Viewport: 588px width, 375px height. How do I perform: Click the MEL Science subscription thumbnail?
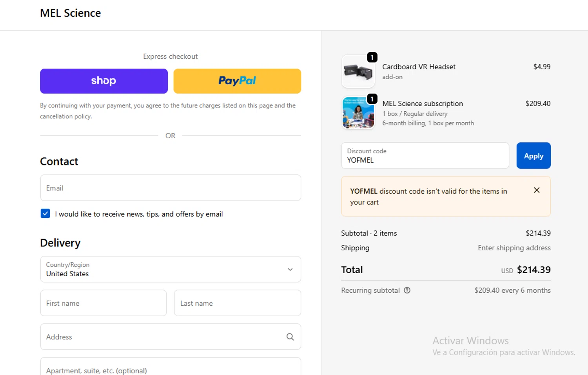click(358, 113)
